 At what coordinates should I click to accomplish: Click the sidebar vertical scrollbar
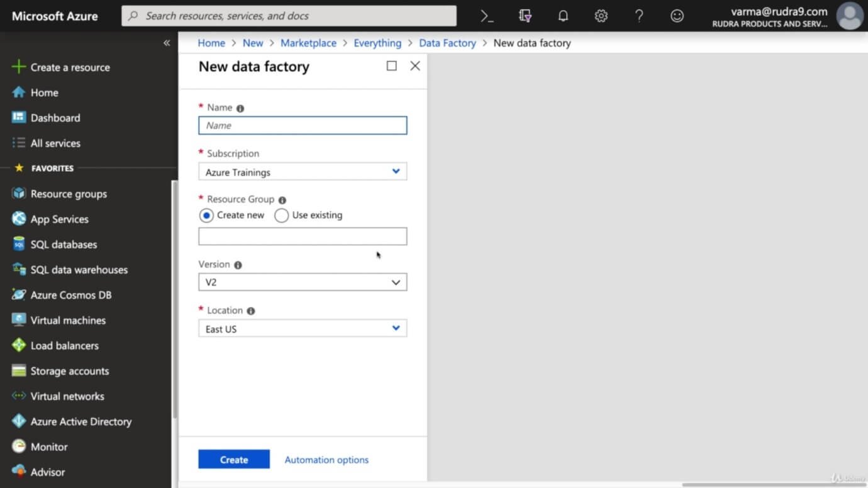174,300
